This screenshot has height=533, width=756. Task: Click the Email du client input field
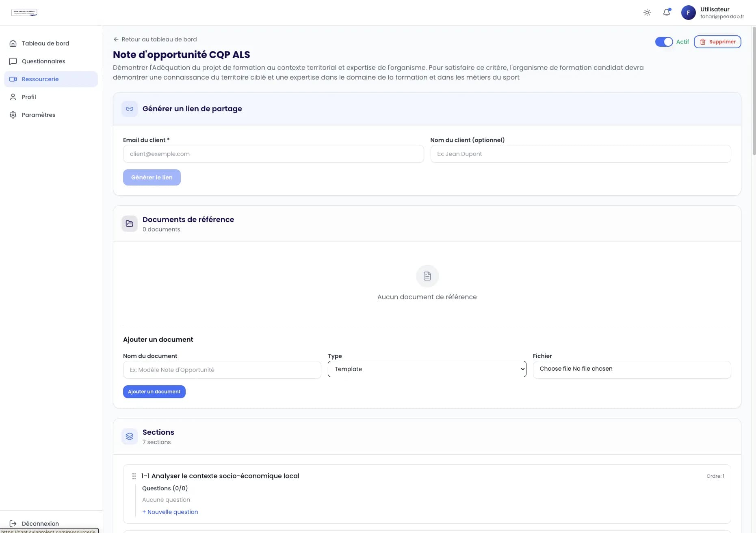click(x=273, y=154)
